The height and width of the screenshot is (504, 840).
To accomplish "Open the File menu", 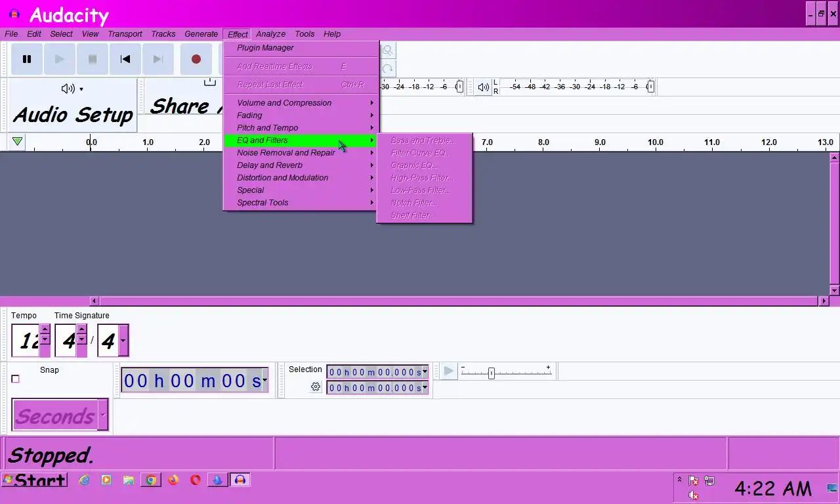I will pyautogui.click(x=11, y=34).
